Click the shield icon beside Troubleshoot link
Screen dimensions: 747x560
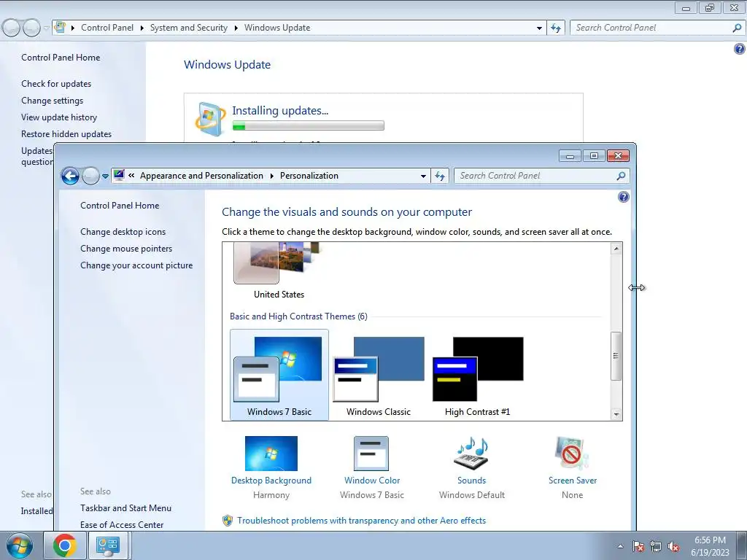[x=228, y=521]
